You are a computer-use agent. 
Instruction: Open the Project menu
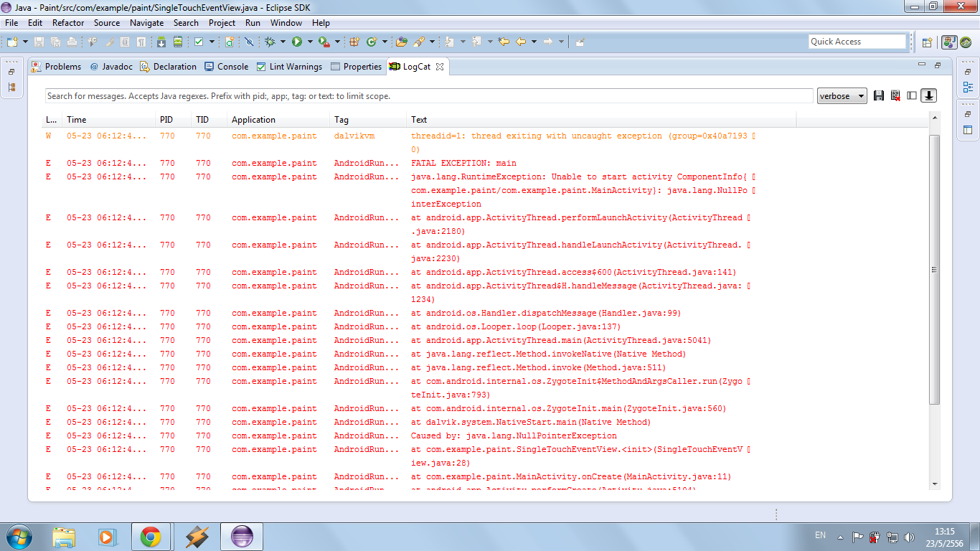(222, 23)
